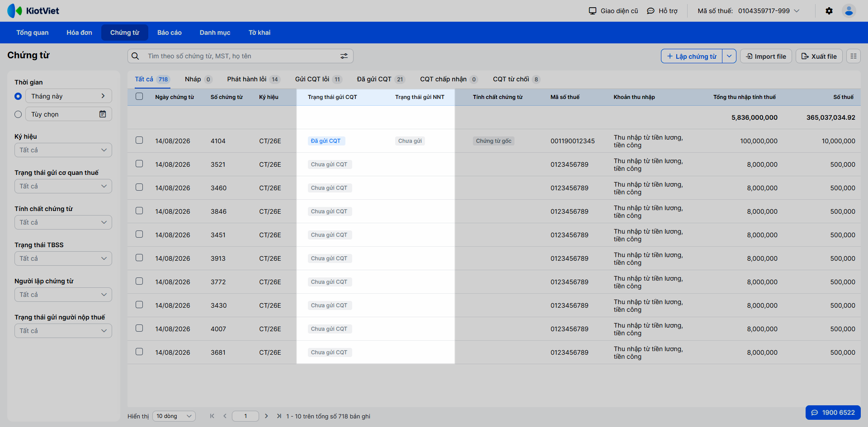Switch to the Nháp tab
Screen dimensions: 868x427
point(198,79)
